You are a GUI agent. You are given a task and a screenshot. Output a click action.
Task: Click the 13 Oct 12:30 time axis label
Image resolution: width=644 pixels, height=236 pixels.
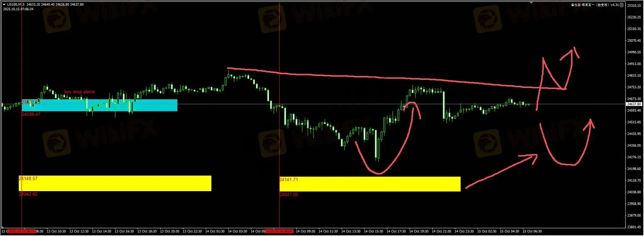[79, 231]
